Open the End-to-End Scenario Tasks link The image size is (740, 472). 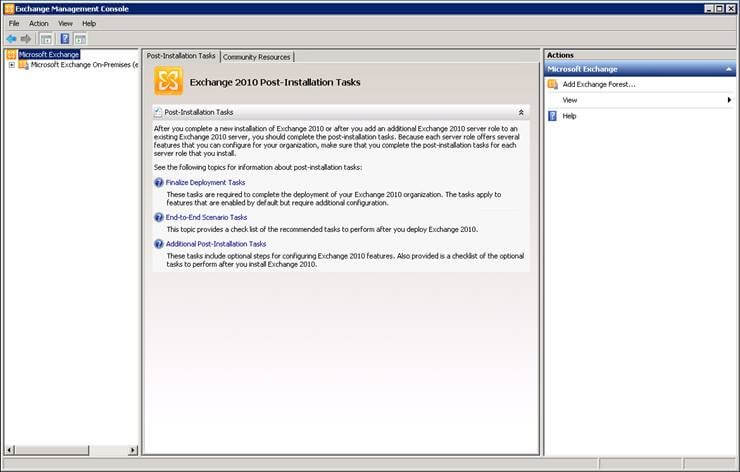(x=206, y=218)
